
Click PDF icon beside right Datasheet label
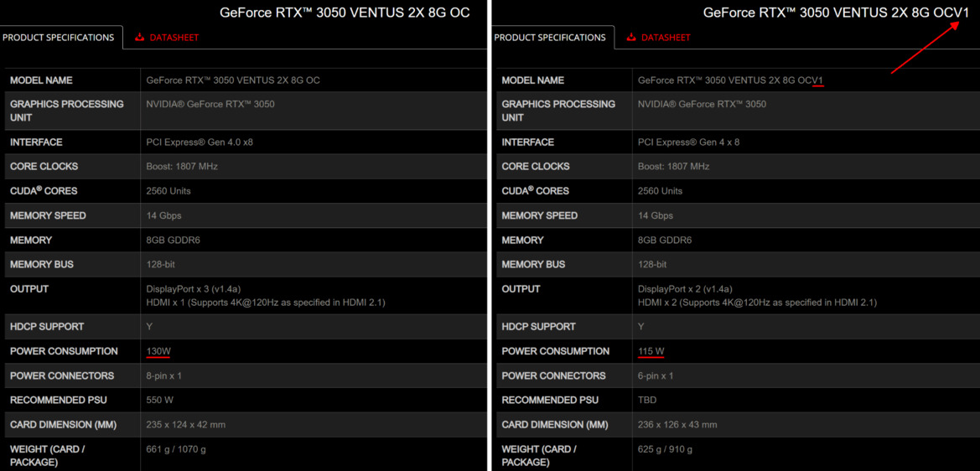tap(631, 38)
